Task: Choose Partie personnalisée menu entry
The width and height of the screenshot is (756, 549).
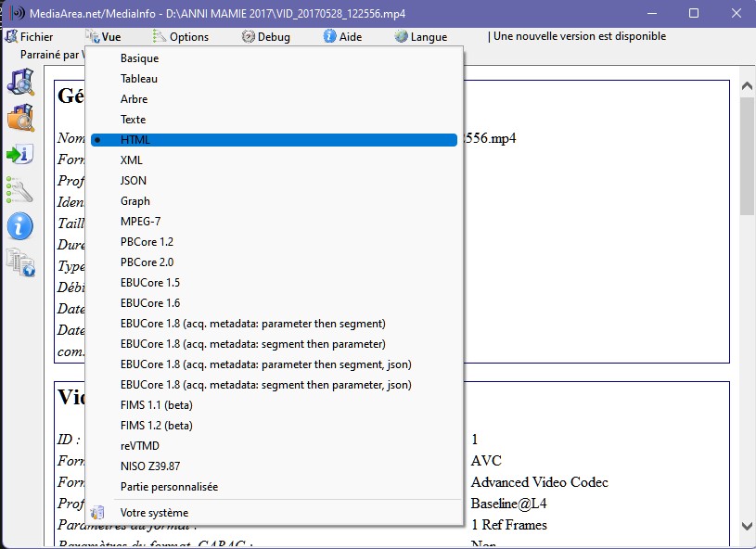Action: click(169, 487)
